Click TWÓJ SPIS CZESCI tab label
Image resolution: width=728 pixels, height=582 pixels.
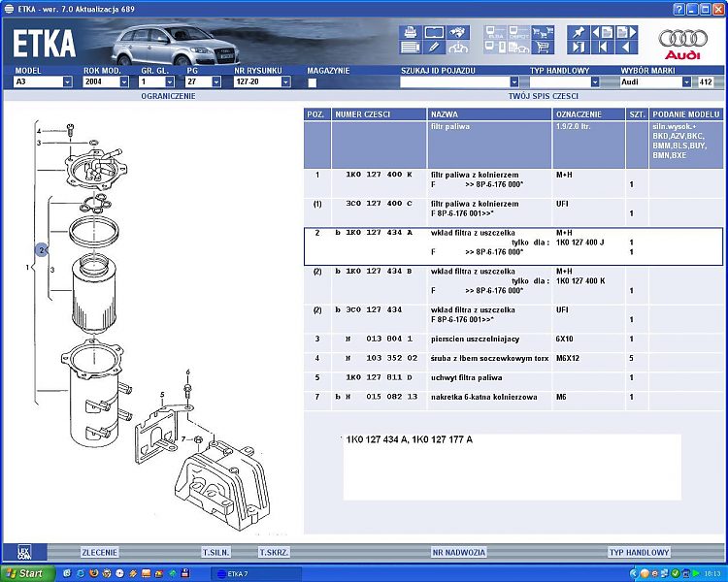click(x=544, y=96)
